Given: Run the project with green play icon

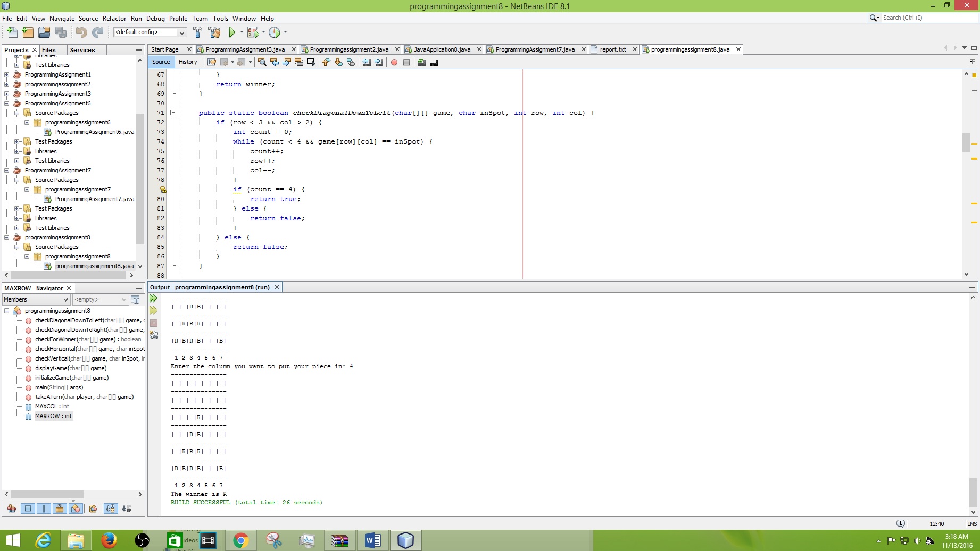Looking at the screenshot, I should pyautogui.click(x=232, y=32).
